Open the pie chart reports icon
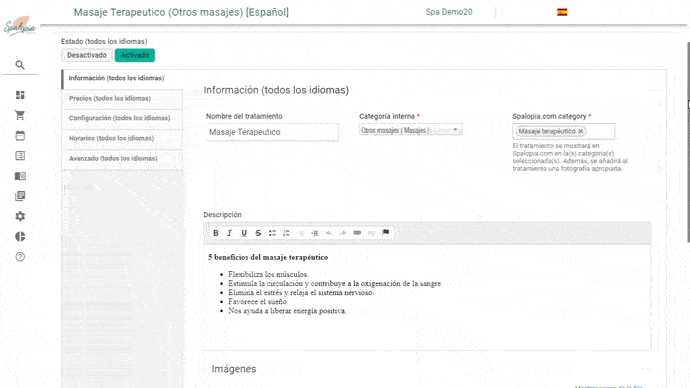The width and height of the screenshot is (690, 388). coord(20,237)
